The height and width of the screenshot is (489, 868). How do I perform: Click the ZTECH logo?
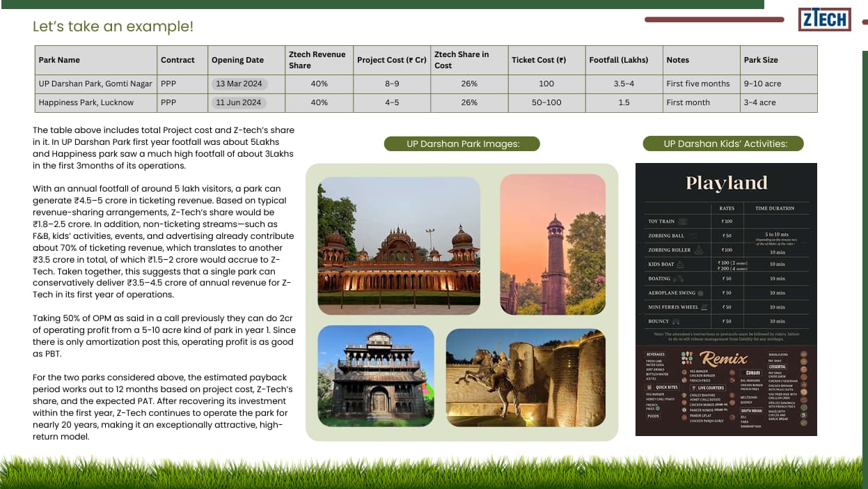tap(824, 20)
